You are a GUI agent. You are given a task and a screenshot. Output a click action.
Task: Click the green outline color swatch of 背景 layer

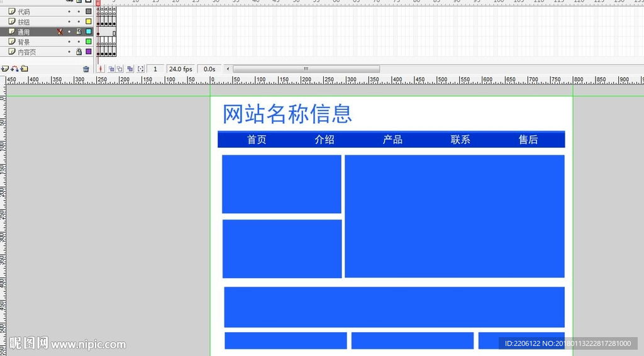[x=88, y=42]
